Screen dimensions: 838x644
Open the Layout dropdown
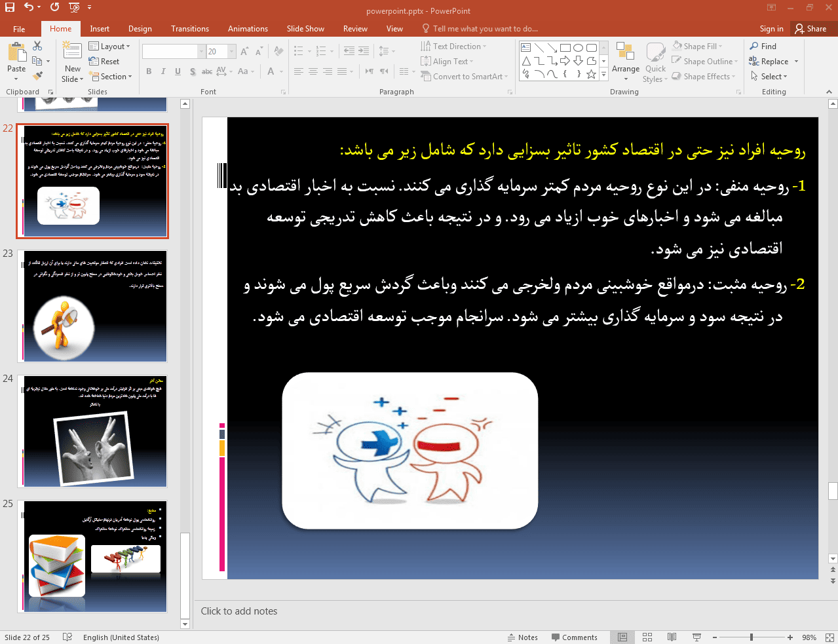109,47
